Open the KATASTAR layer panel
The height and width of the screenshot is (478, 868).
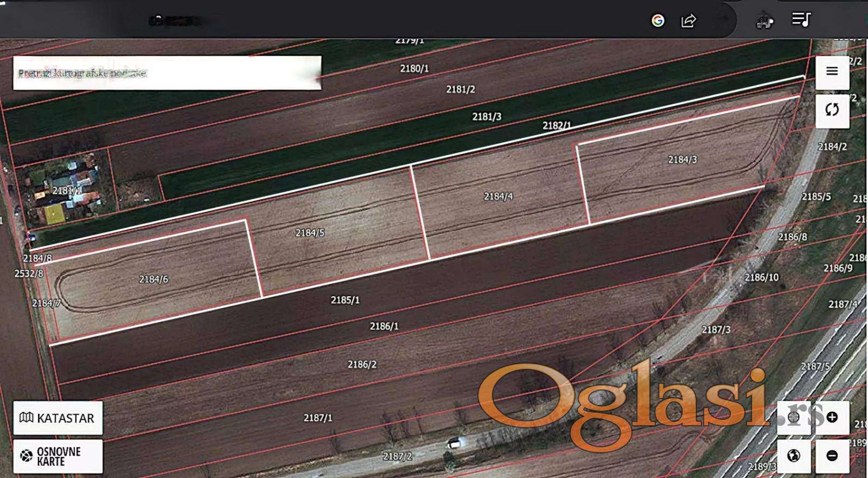click(x=58, y=418)
